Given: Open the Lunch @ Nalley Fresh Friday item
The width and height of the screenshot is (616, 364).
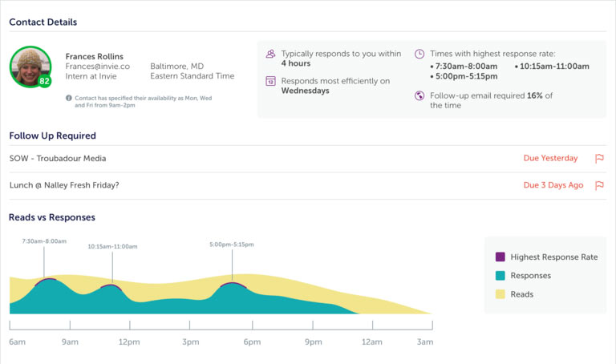Looking at the screenshot, I should pyautogui.click(x=64, y=185).
